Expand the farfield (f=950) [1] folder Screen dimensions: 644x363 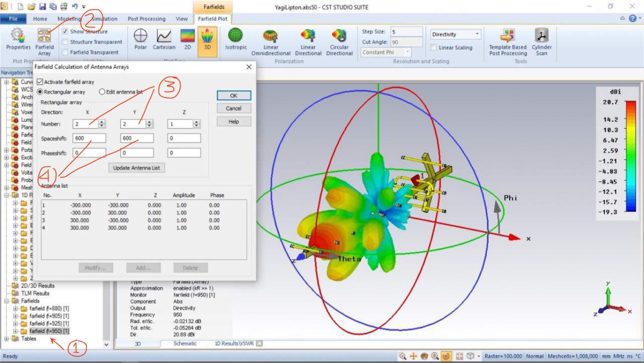(16, 331)
